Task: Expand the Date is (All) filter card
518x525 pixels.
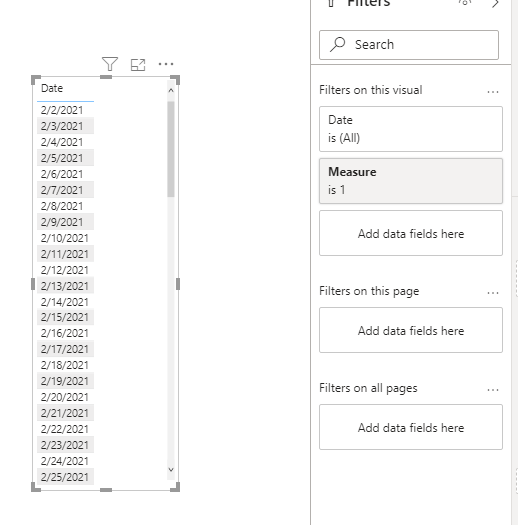Action: [411, 129]
